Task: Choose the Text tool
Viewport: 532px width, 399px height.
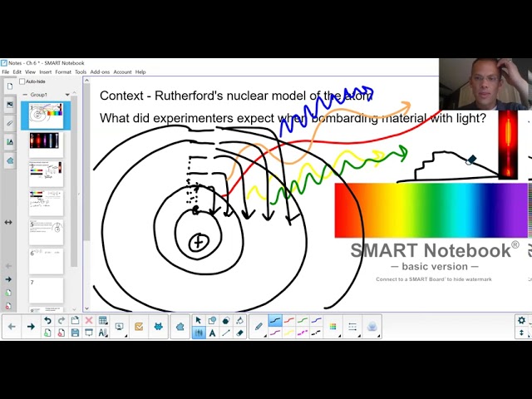Action: pos(213,332)
